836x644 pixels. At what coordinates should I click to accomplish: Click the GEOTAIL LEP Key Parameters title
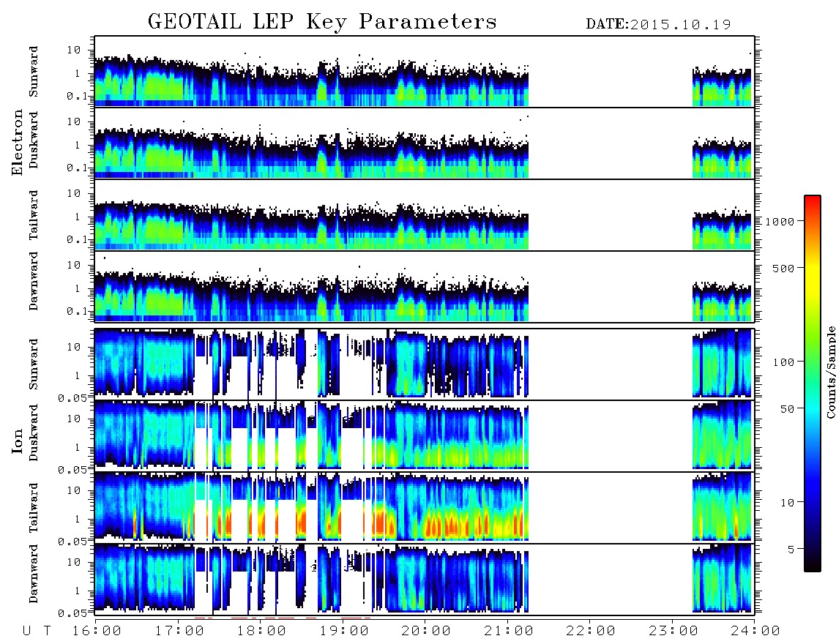point(322,22)
